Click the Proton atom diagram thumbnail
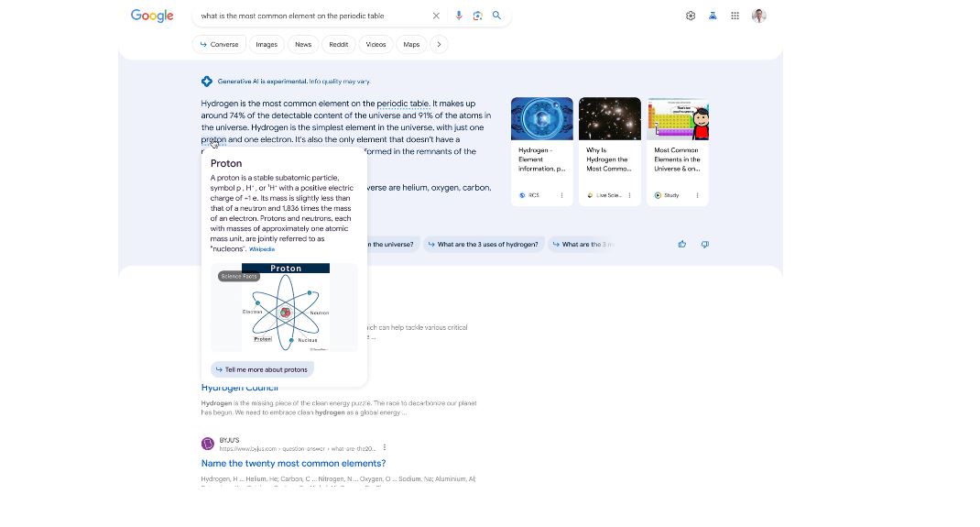980x527 pixels. pyautogui.click(x=285, y=307)
